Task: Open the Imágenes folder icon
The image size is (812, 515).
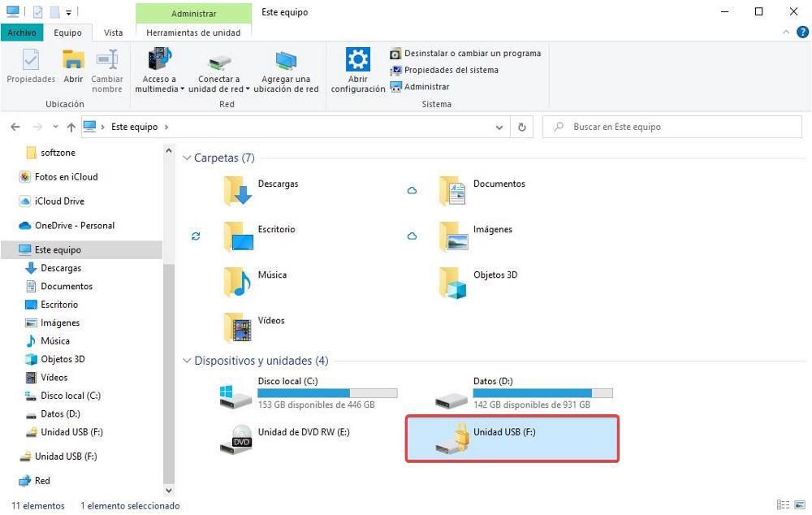Action: pyautogui.click(x=452, y=236)
